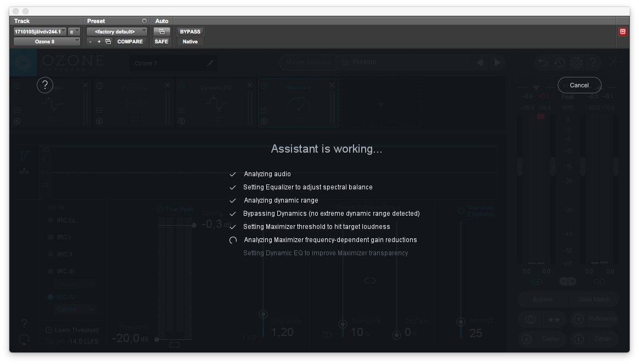Toggle the plug-in BYPASS button
Viewport: 639px width, 364px height.
(x=190, y=31)
